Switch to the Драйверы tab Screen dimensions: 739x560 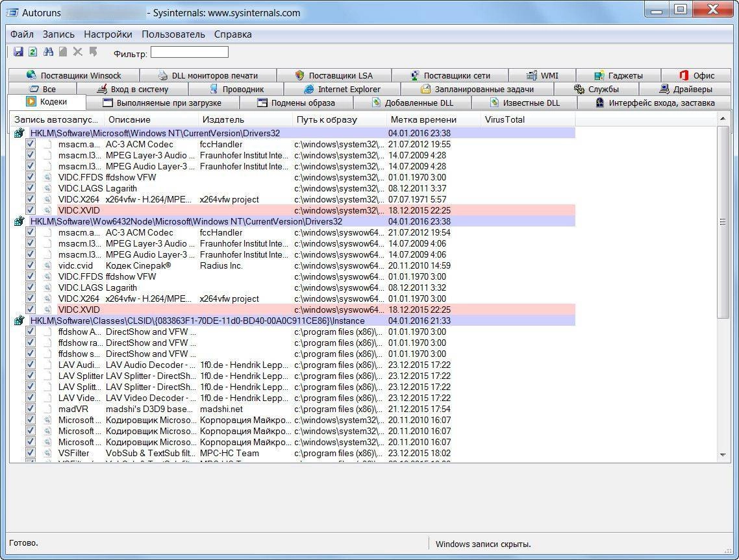pyautogui.click(x=685, y=89)
